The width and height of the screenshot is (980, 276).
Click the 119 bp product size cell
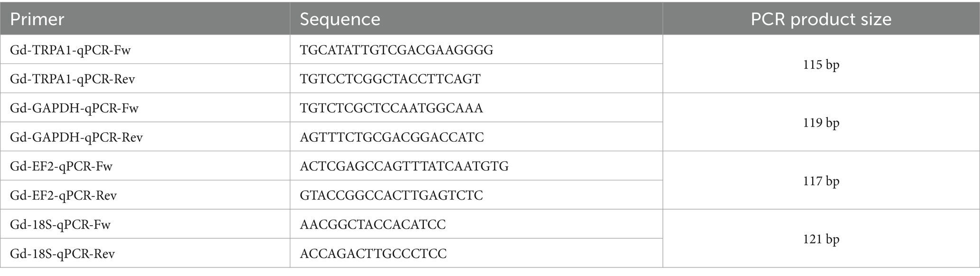click(x=821, y=123)
